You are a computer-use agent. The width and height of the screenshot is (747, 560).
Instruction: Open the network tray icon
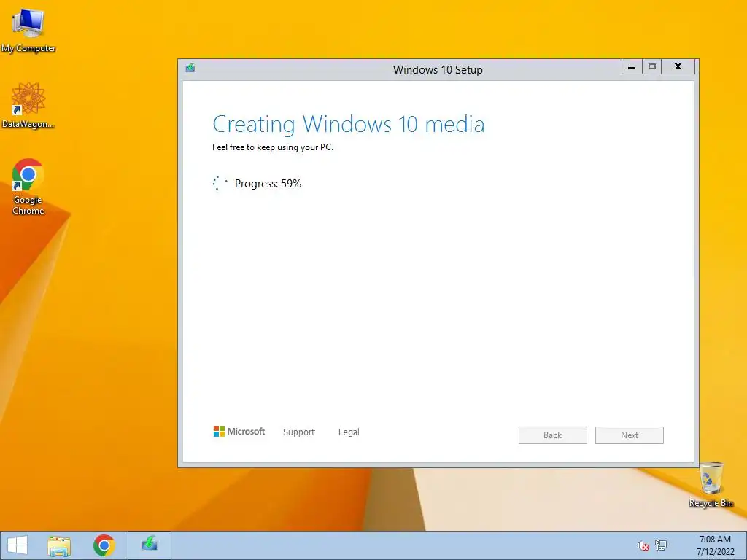click(x=661, y=545)
